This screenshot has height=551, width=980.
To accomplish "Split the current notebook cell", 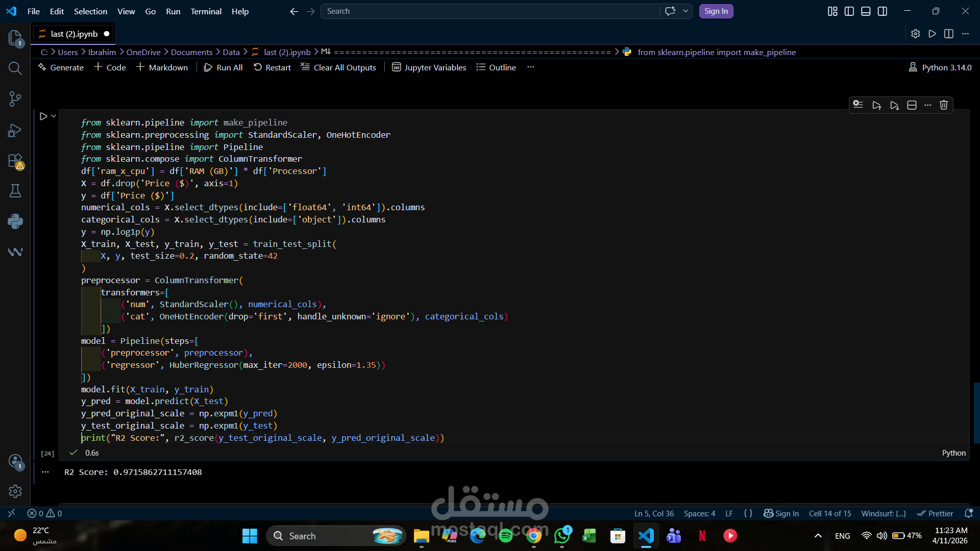I will 912,105.
